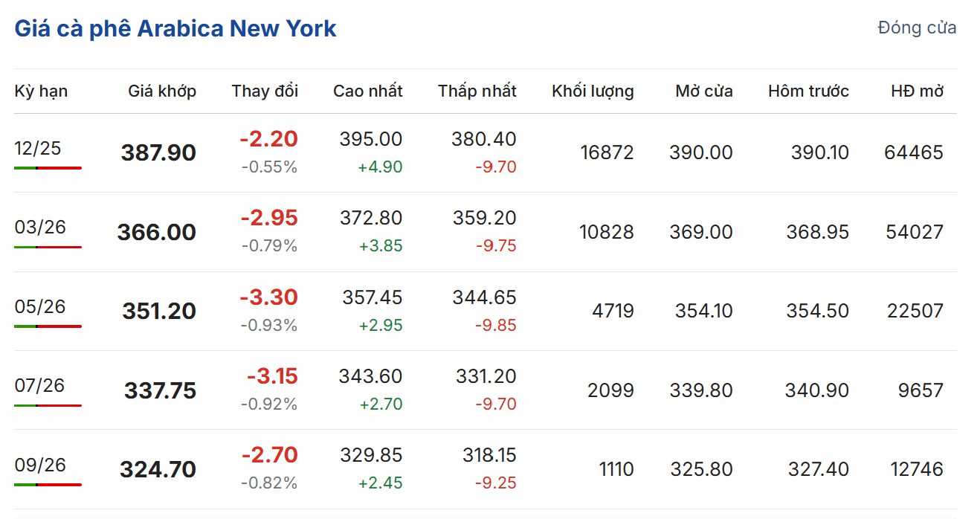Click the red-green bar under 12/25
980x519 pixels.
pos(48,168)
